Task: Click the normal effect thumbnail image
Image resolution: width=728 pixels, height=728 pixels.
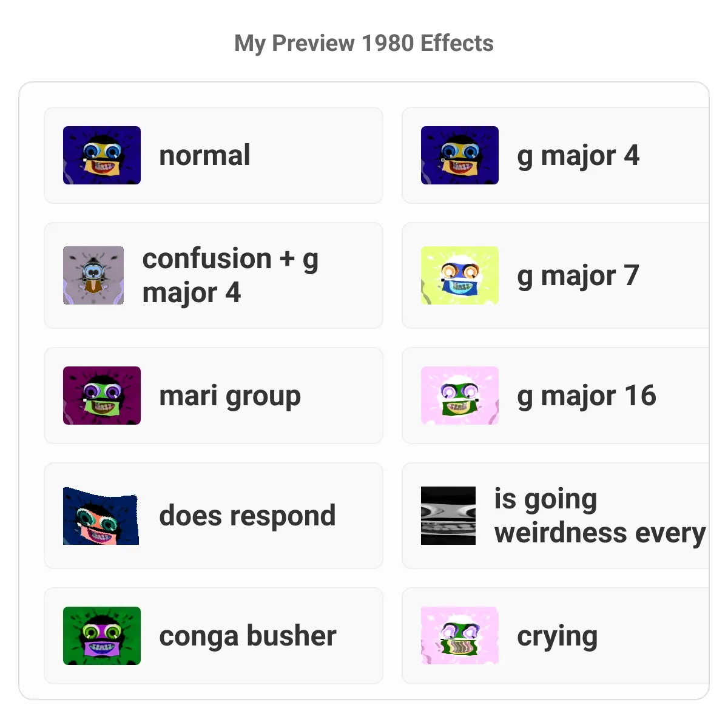Action: tap(102, 155)
